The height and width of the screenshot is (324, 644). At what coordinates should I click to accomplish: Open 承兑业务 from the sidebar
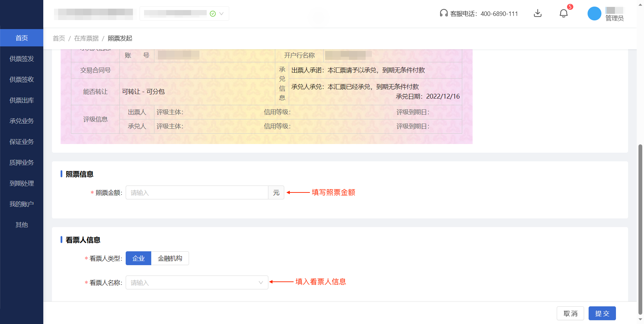(21, 121)
